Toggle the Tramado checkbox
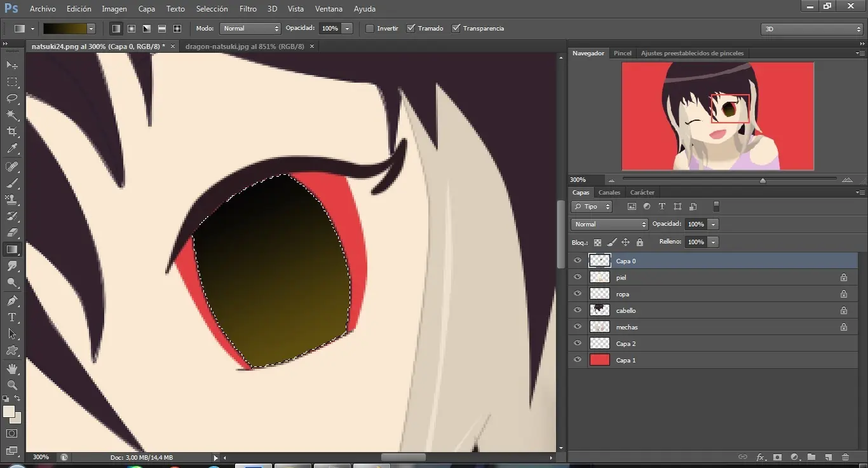Viewport: 868px width, 468px height. (x=411, y=29)
